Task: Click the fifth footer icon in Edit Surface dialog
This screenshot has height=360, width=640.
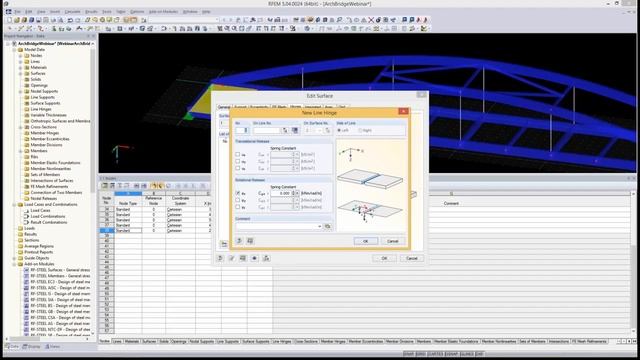Action: pos(266,258)
